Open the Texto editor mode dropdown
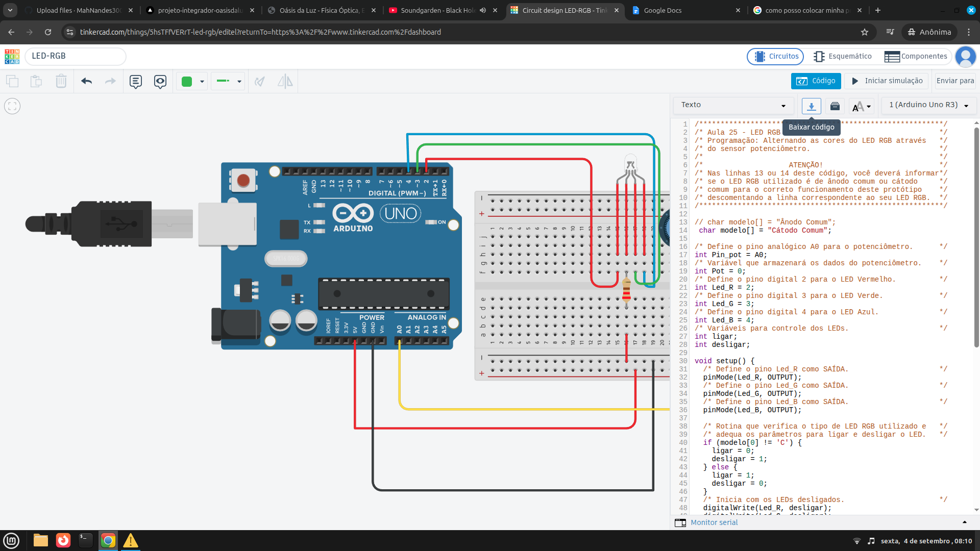980x551 pixels. coord(733,105)
